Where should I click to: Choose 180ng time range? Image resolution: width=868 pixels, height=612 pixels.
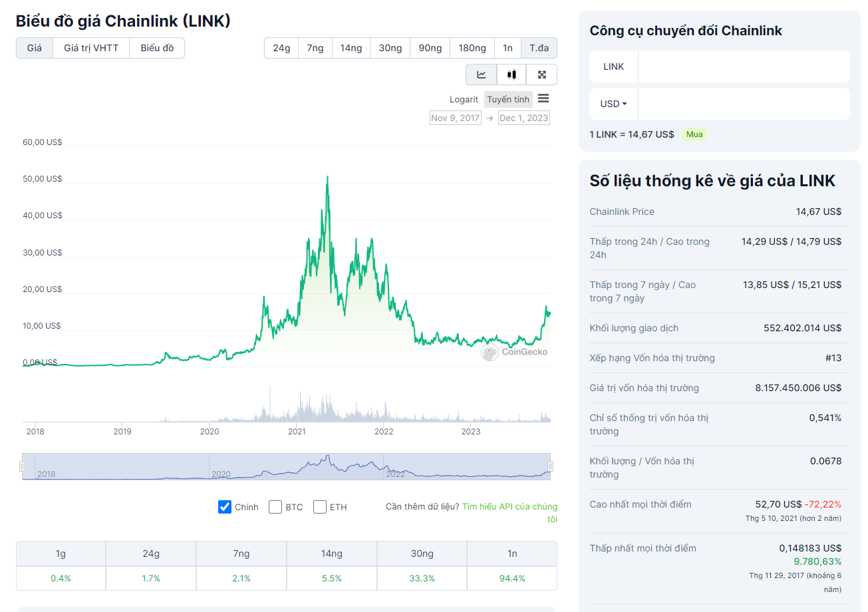pos(472,48)
